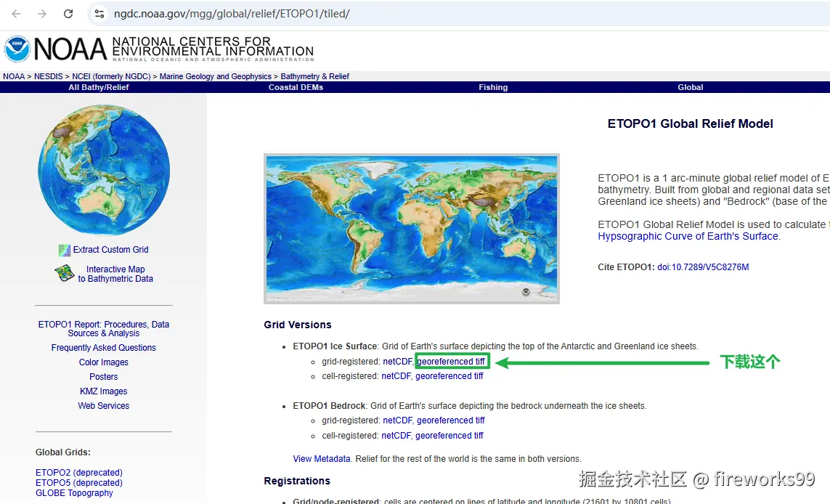The height and width of the screenshot is (504, 830).
Task: Download Ice Surface cell-registered netCDF
Action: pos(396,376)
